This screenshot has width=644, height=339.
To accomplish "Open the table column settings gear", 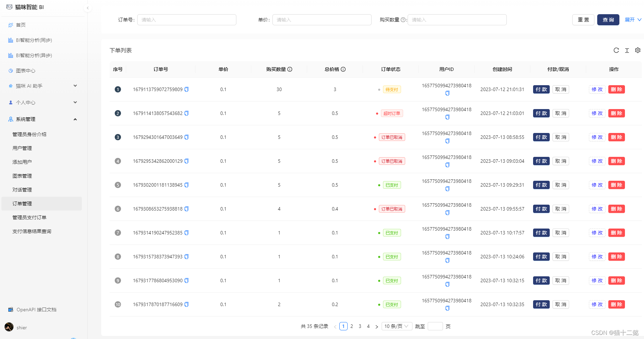I will coord(637,50).
